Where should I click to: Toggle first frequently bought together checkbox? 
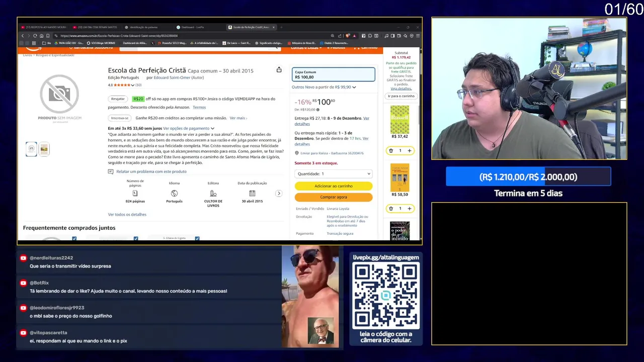pos(74,238)
